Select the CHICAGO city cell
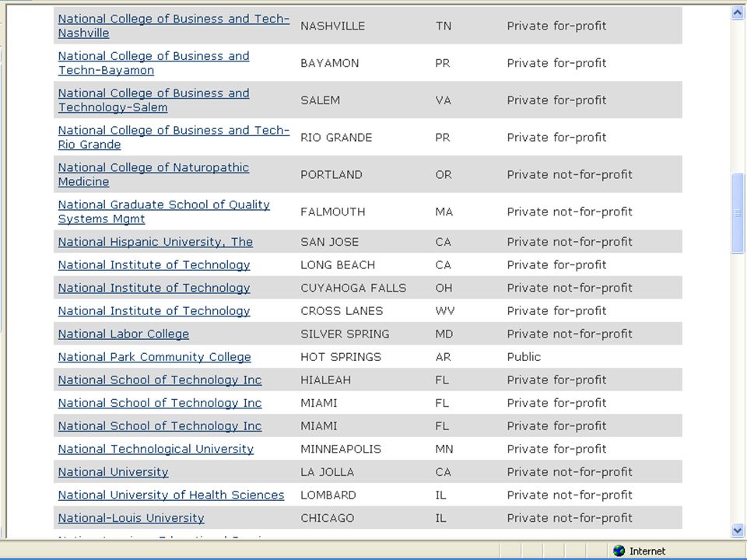Image resolution: width=747 pixels, height=560 pixels. pyautogui.click(x=328, y=518)
